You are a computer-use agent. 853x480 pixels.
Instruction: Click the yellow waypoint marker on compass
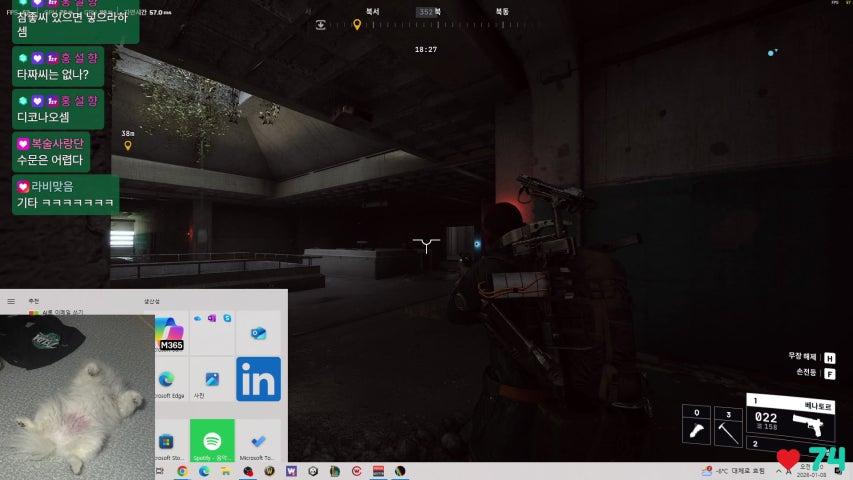[x=357, y=24]
